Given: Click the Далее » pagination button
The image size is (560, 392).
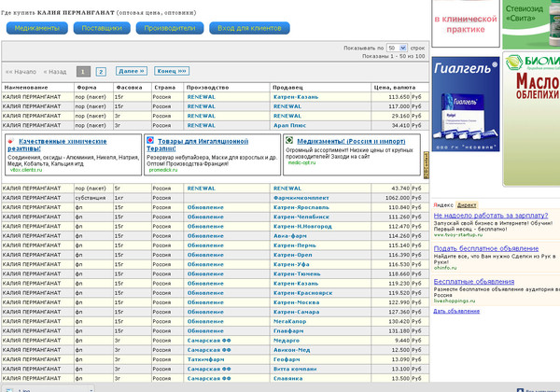Looking at the screenshot, I should click(132, 71).
